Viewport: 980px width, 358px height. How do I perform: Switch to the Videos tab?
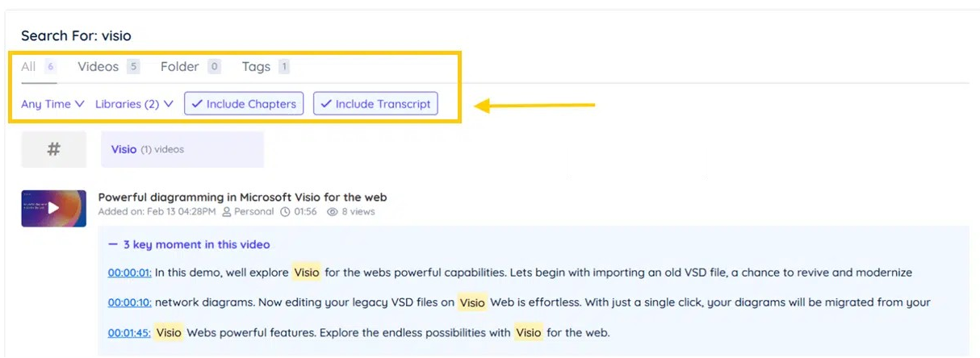(x=98, y=67)
